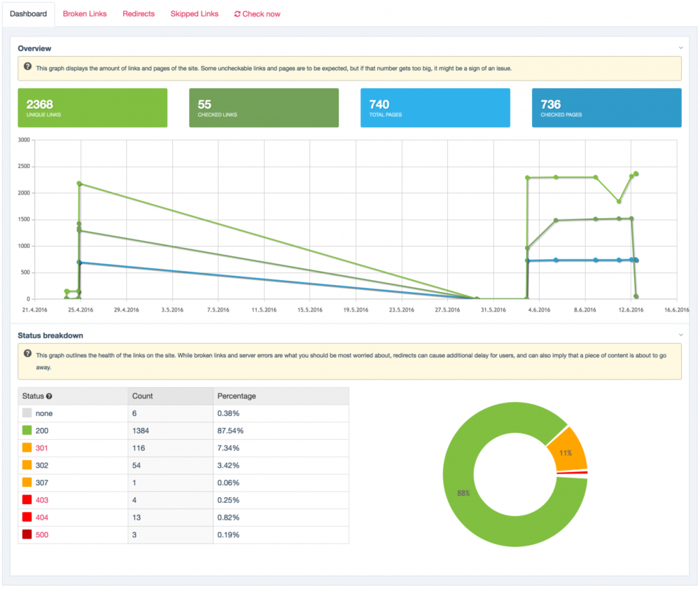
Task: Click the 2368 Unique Links tile
Action: point(92,108)
